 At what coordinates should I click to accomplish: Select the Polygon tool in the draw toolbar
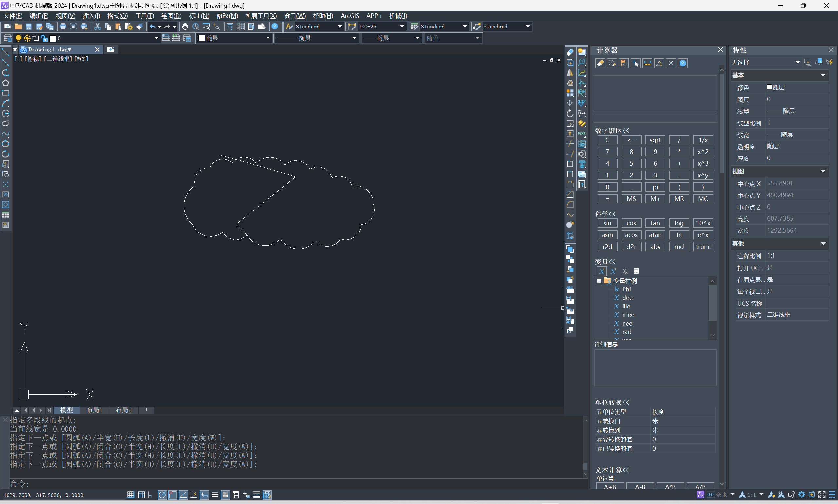6,83
